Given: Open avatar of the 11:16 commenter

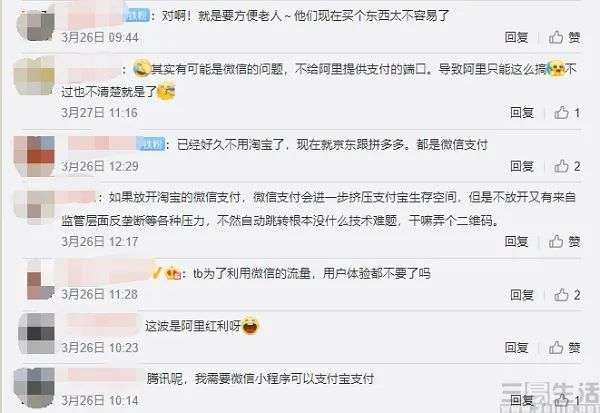Looking at the screenshot, I should pyautogui.click(x=34, y=76).
